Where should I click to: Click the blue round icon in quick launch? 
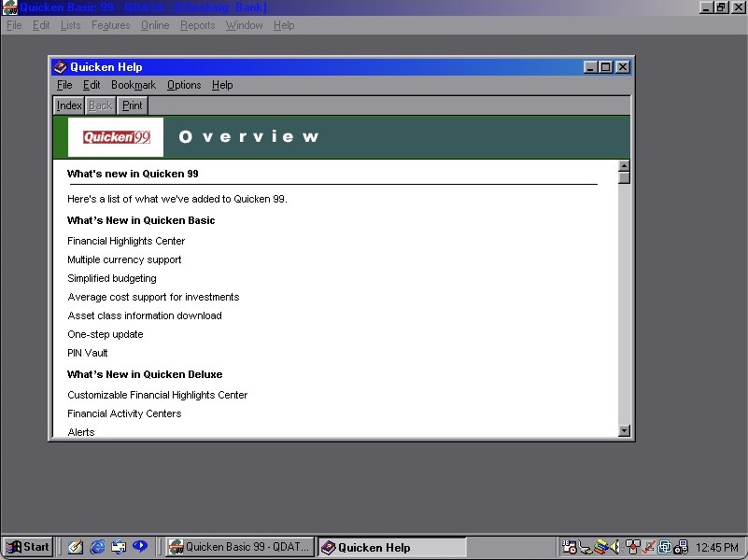(x=140, y=547)
